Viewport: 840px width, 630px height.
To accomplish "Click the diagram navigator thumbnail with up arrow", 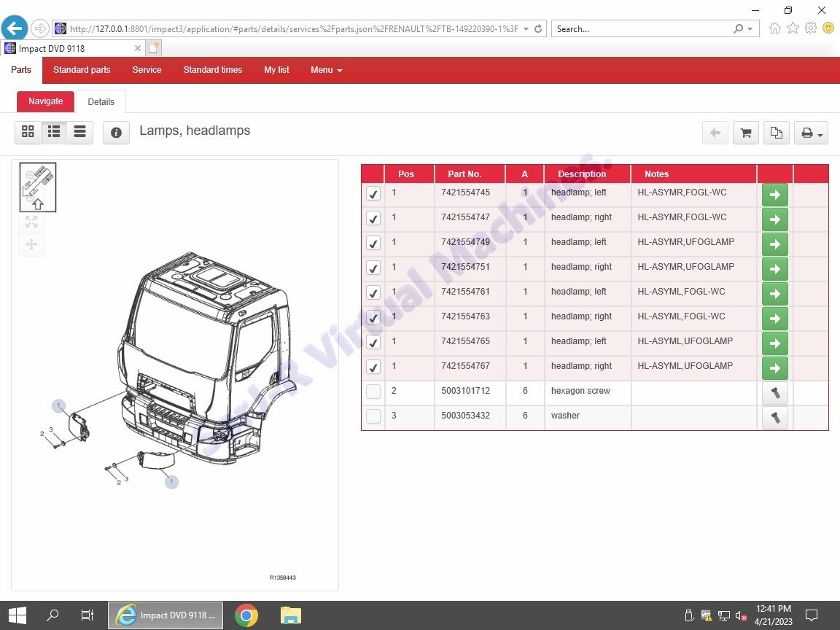I will [x=37, y=187].
